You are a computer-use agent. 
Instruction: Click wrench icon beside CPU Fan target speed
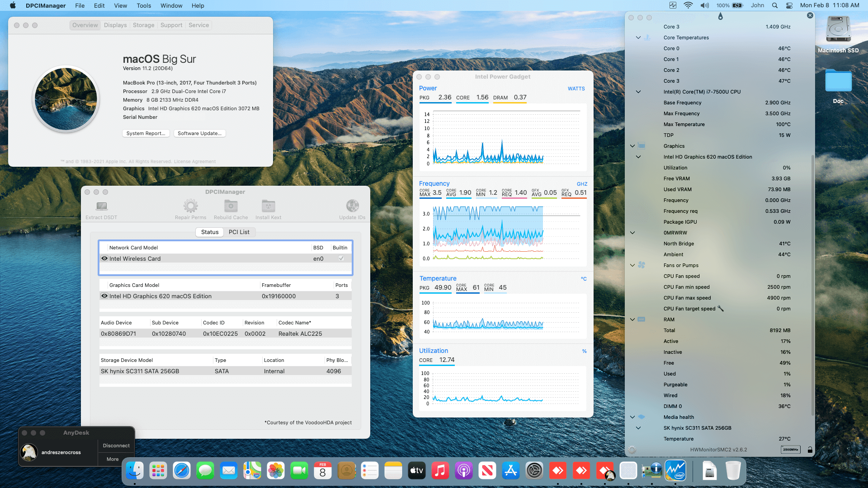click(x=721, y=309)
